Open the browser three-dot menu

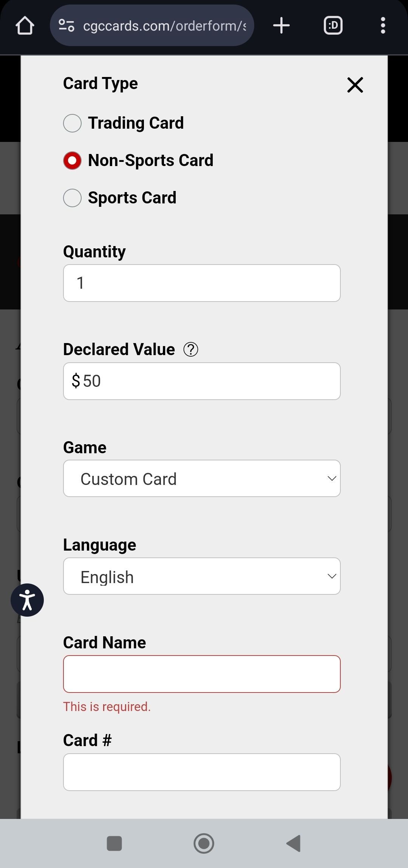pyautogui.click(x=383, y=25)
